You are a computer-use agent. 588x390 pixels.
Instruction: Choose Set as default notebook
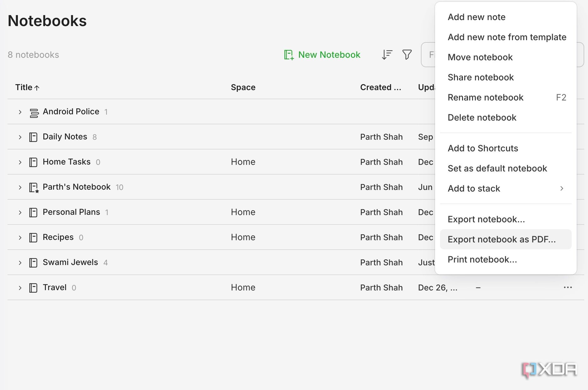point(506,168)
